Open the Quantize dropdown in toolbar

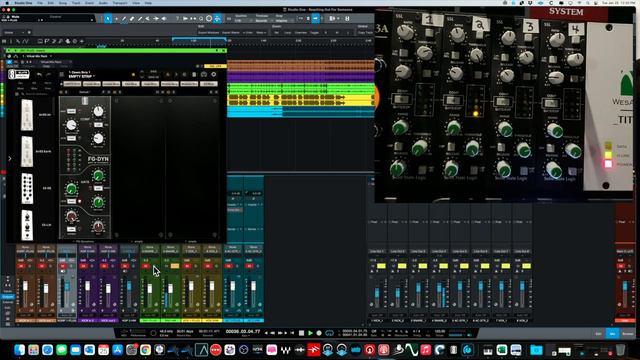(x=244, y=20)
